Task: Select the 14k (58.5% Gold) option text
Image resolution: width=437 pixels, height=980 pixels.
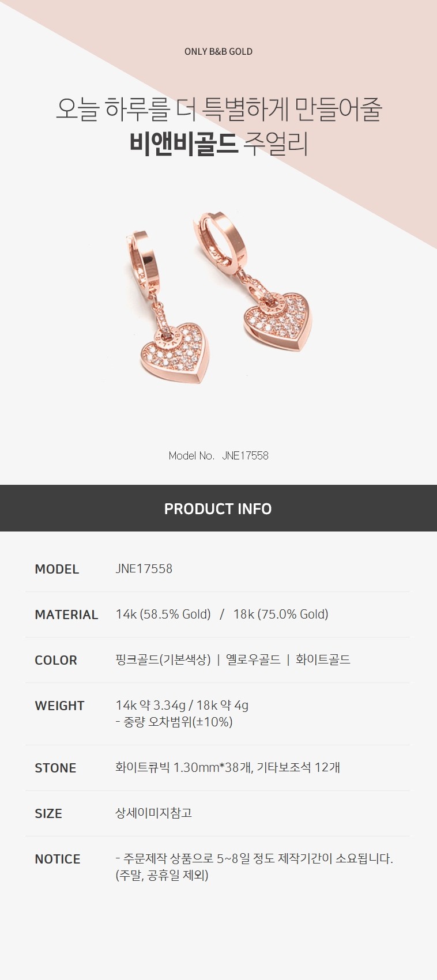Action: tap(163, 615)
